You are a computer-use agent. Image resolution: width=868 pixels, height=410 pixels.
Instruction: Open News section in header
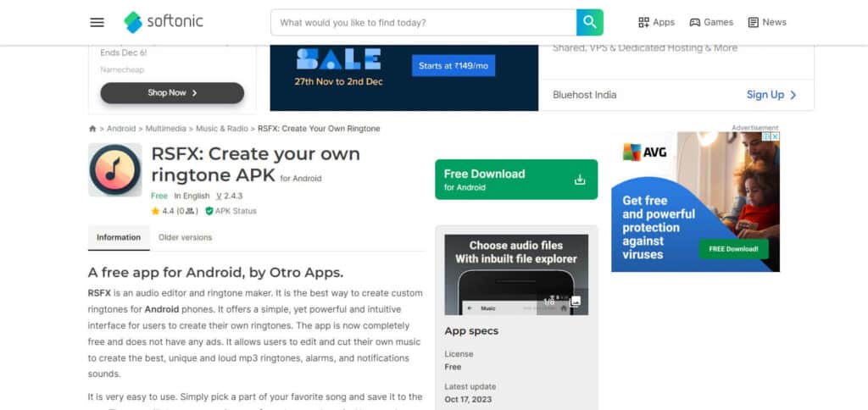point(767,22)
